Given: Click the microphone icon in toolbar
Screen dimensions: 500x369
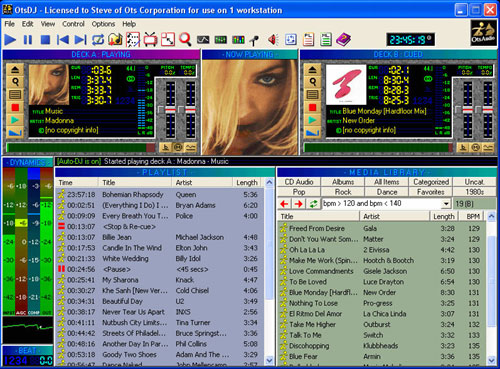Looking at the screenshot, I should 254,40.
